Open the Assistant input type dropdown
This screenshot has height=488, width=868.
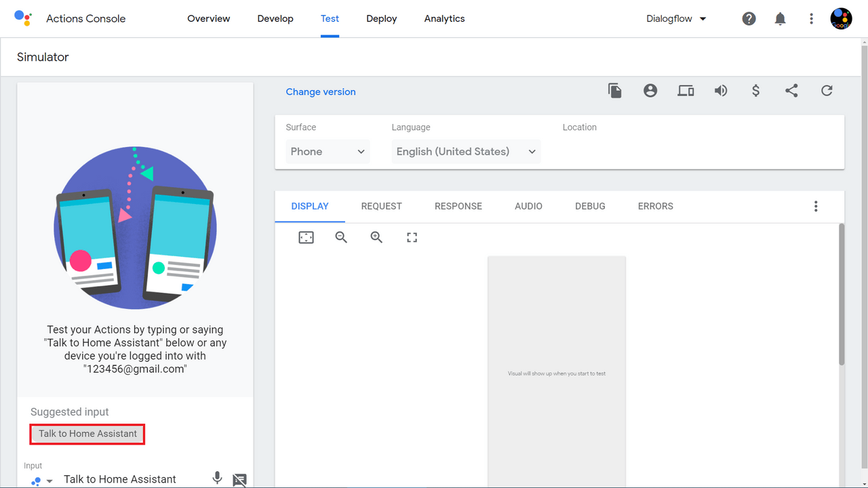tap(42, 481)
